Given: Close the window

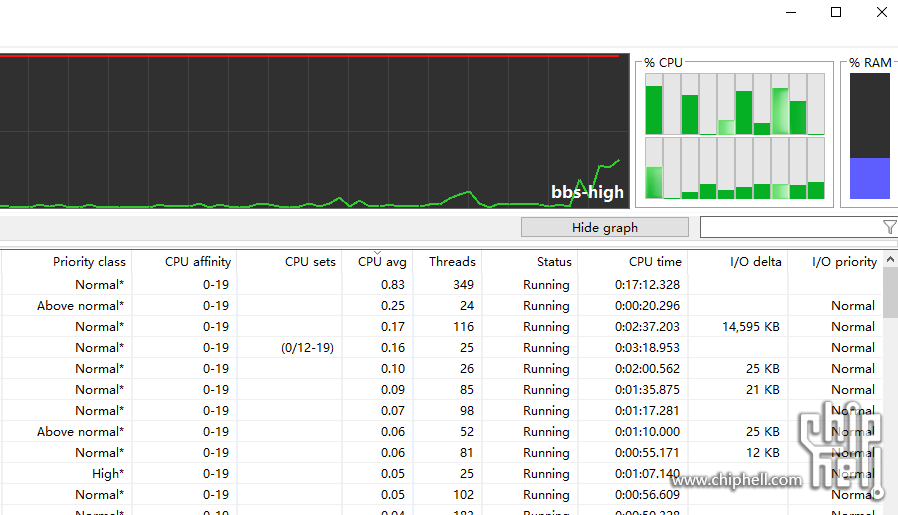Looking at the screenshot, I should coord(881,12).
